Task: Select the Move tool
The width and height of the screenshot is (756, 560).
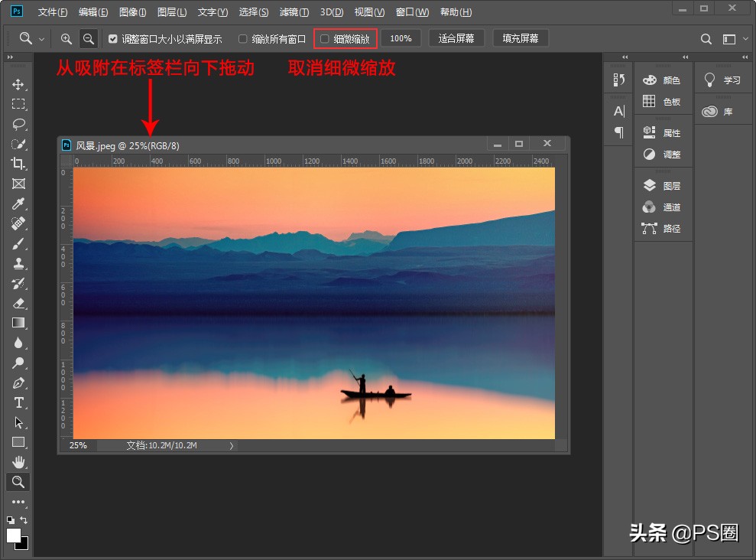Action: pyautogui.click(x=18, y=84)
